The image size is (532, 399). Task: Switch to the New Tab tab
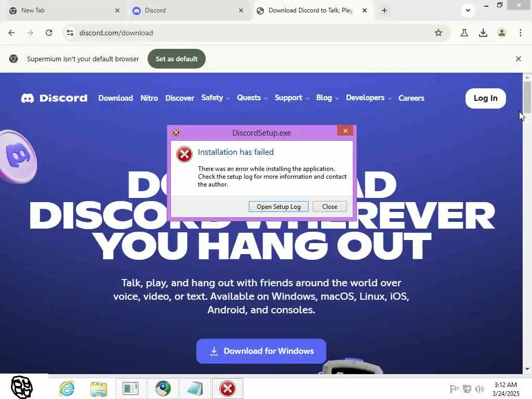(64, 10)
